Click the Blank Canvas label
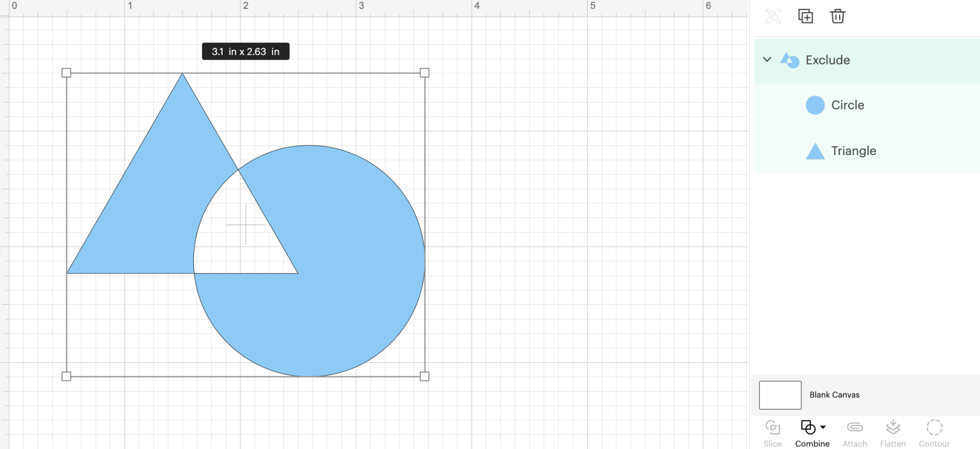The width and height of the screenshot is (980, 449). pos(835,395)
